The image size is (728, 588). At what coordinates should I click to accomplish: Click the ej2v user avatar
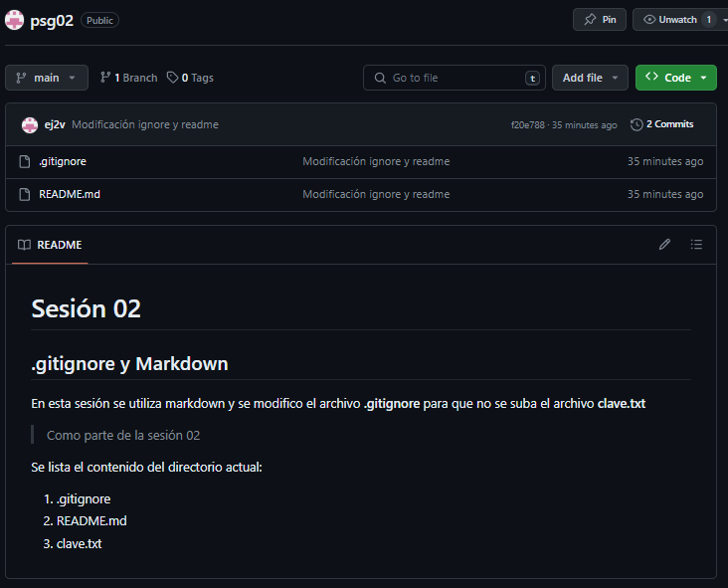click(30, 125)
